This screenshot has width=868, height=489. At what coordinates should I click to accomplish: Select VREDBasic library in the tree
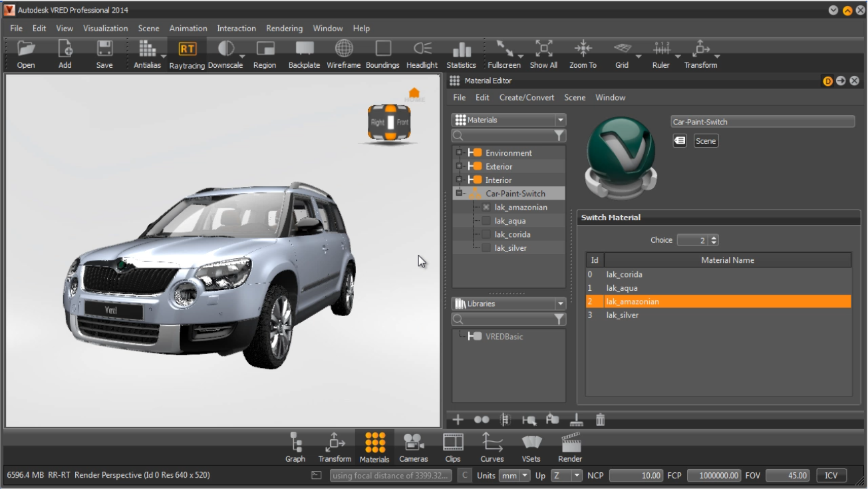[504, 337]
